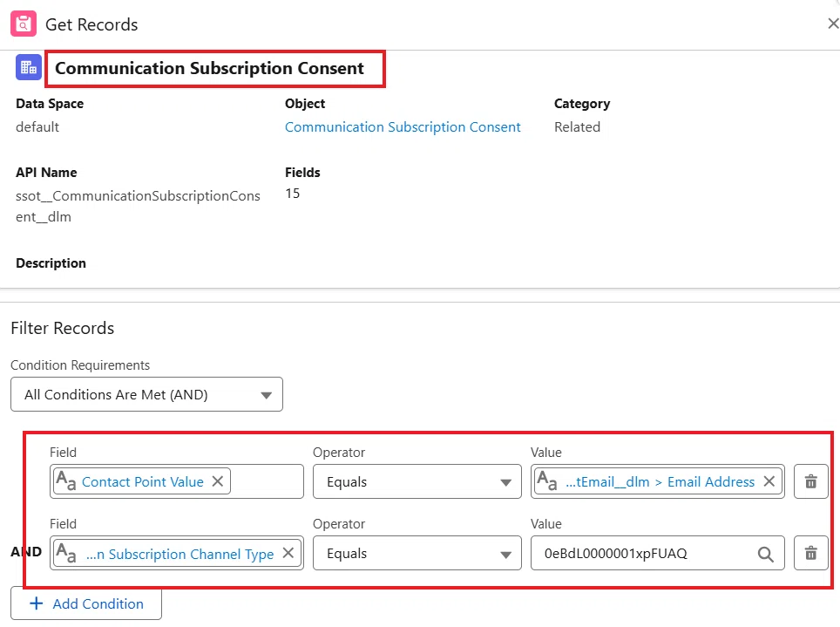Screen dimensions: 840x627
Task: Remove the Subscription Channel Type field pill
Action: click(288, 553)
